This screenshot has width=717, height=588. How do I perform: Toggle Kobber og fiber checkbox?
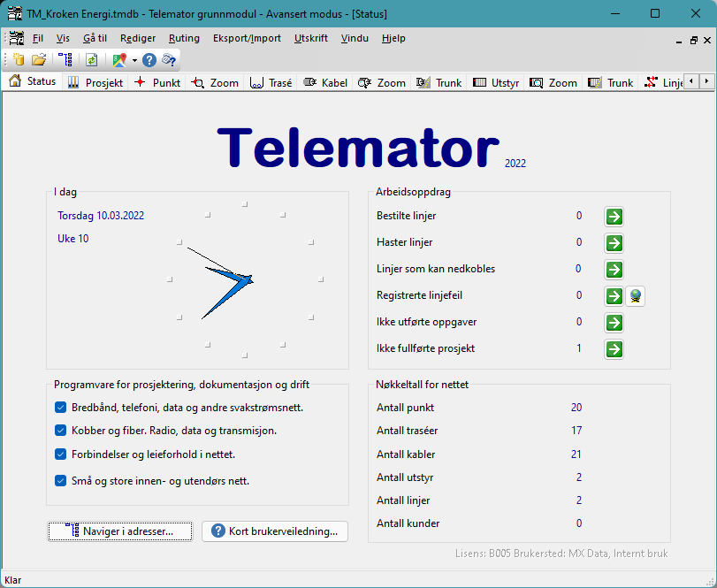60,431
